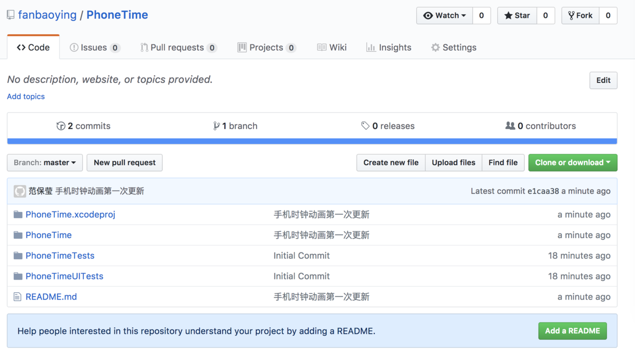This screenshot has width=635, height=364.
Task: Open the Clone or download dropdown
Action: pos(573,163)
